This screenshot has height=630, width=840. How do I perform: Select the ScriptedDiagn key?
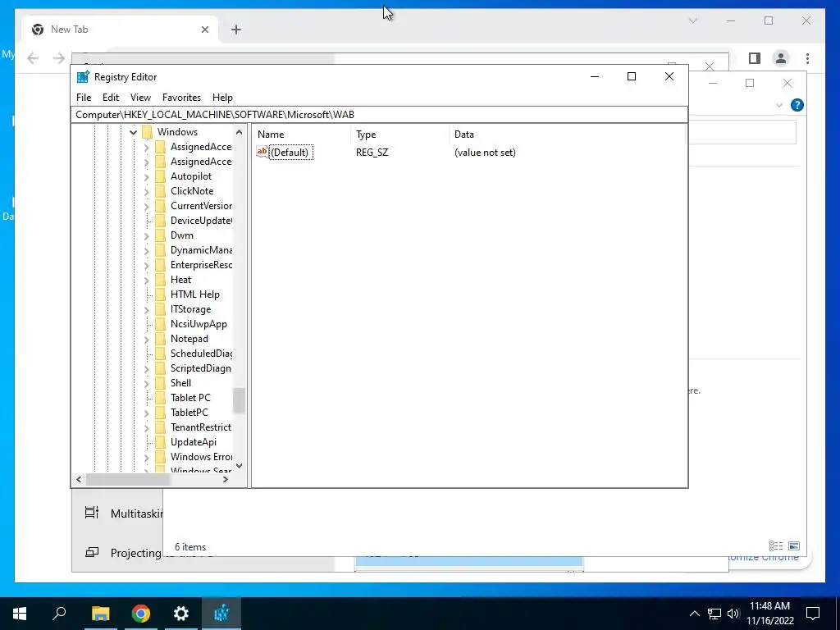coord(201,368)
